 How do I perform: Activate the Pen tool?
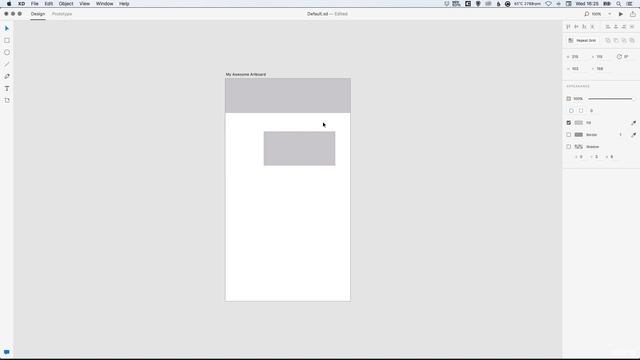(x=7, y=76)
